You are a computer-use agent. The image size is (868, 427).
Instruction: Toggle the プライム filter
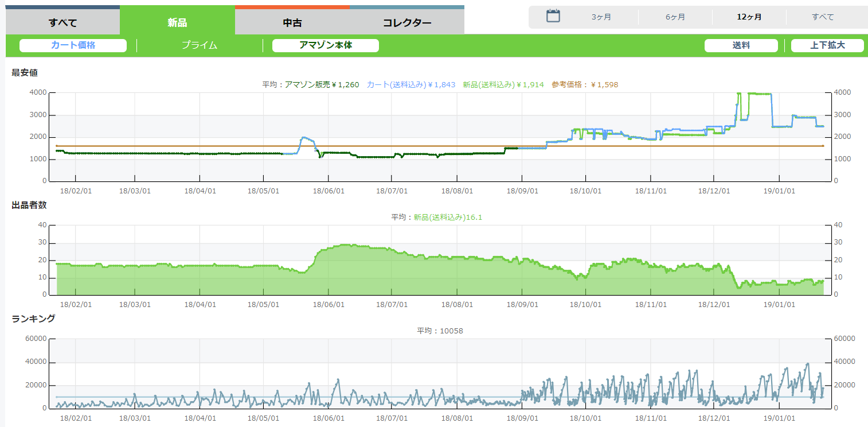(200, 45)
